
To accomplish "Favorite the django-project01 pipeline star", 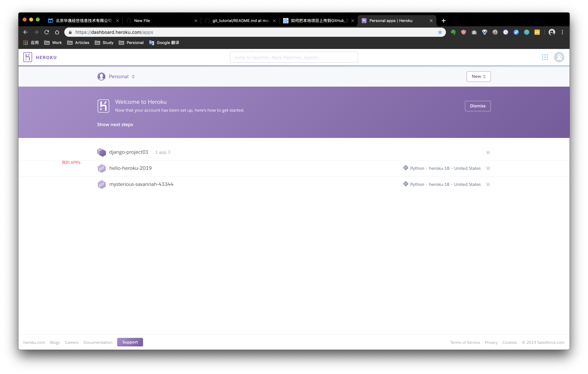I will tap(488, 152).
